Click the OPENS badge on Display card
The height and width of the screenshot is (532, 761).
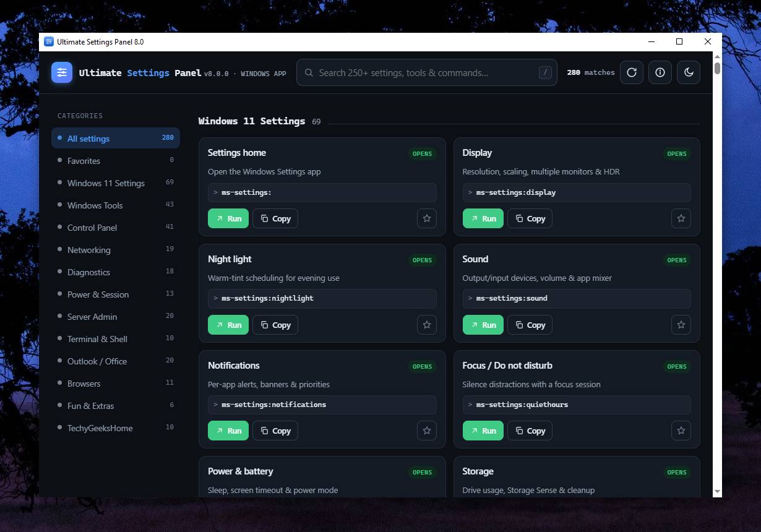(x=677, y=153)
